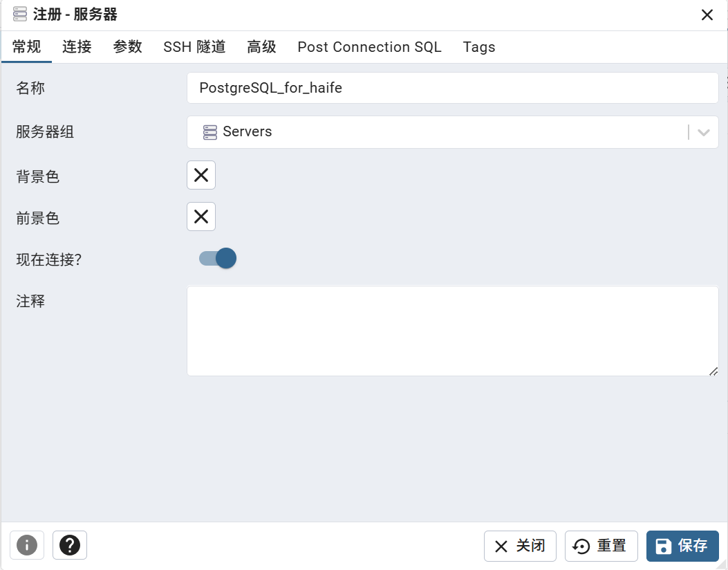728x570 pixels.
Task: Go to the SSH 隧道 tab
Action: pos(194,47)
